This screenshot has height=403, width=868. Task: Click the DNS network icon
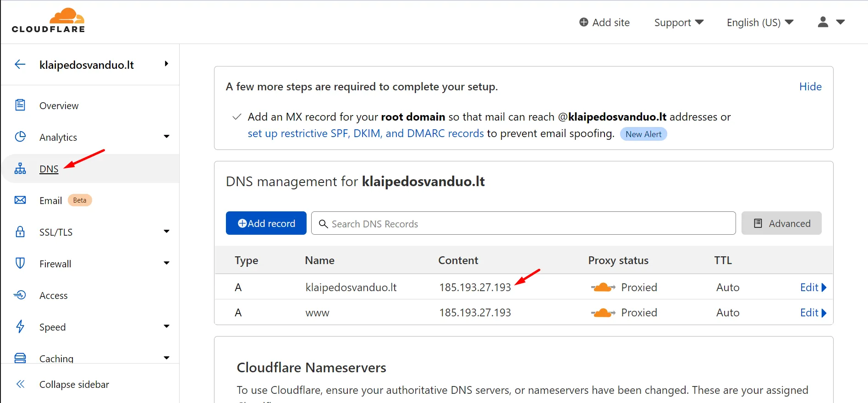pos(20,168)
